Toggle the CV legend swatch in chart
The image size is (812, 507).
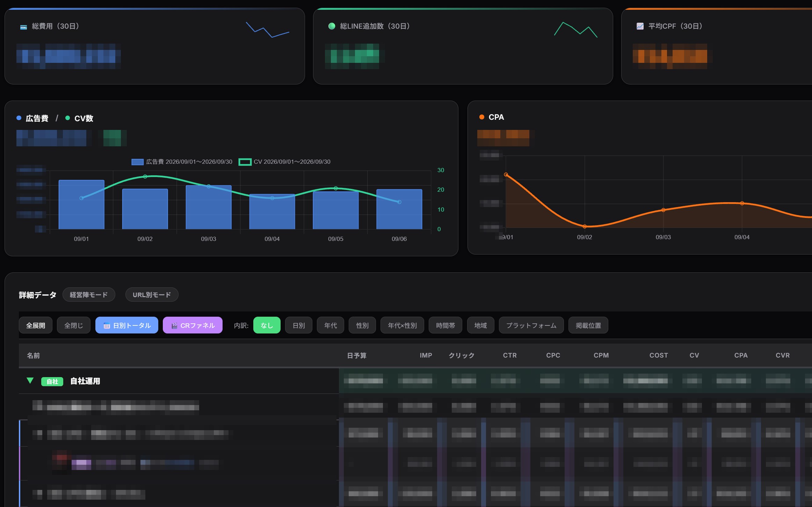pos(245,162)
